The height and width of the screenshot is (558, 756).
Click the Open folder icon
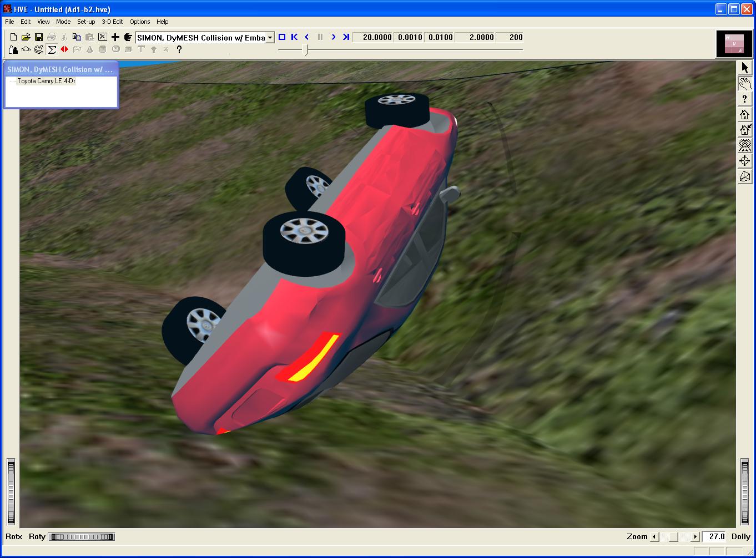(26, 37)
